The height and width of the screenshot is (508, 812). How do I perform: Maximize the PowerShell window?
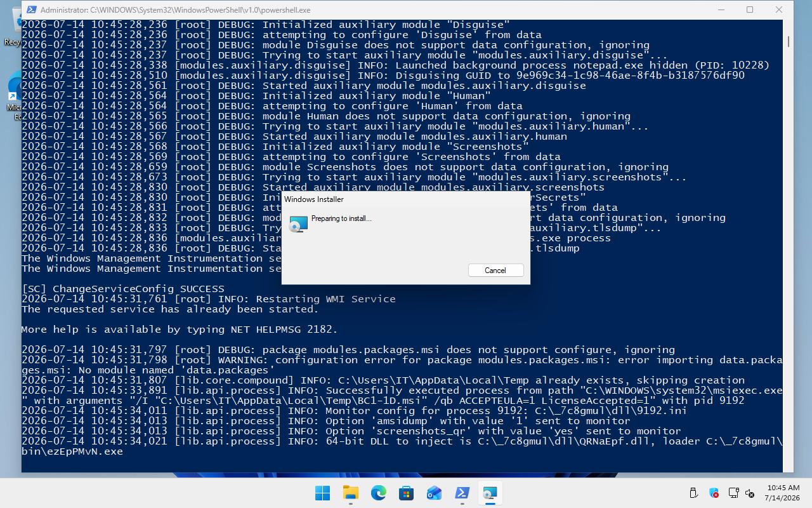[x=750, y=10]
